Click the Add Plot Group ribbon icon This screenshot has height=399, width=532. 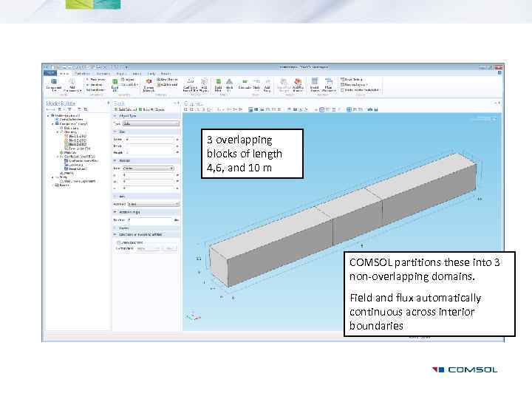298,81
